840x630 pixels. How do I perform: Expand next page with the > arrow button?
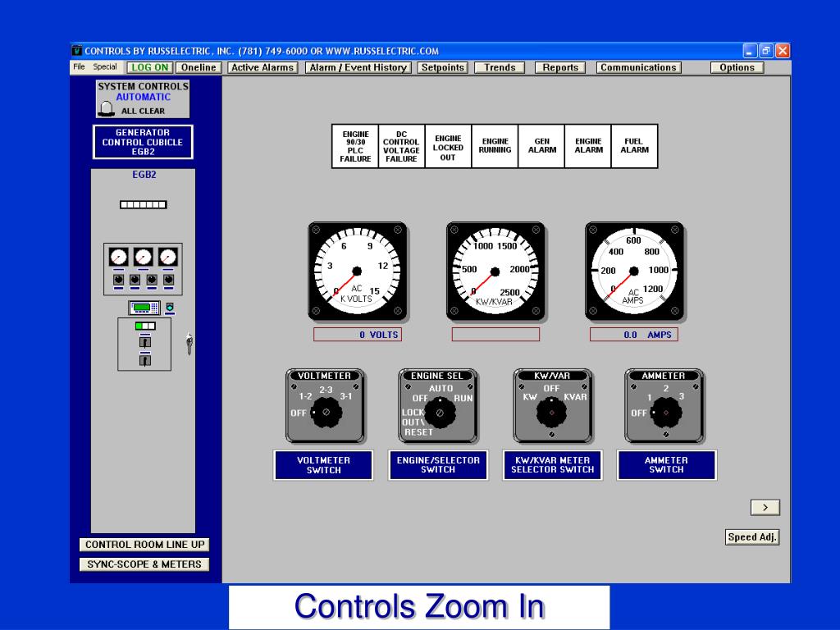click(765, 508)
